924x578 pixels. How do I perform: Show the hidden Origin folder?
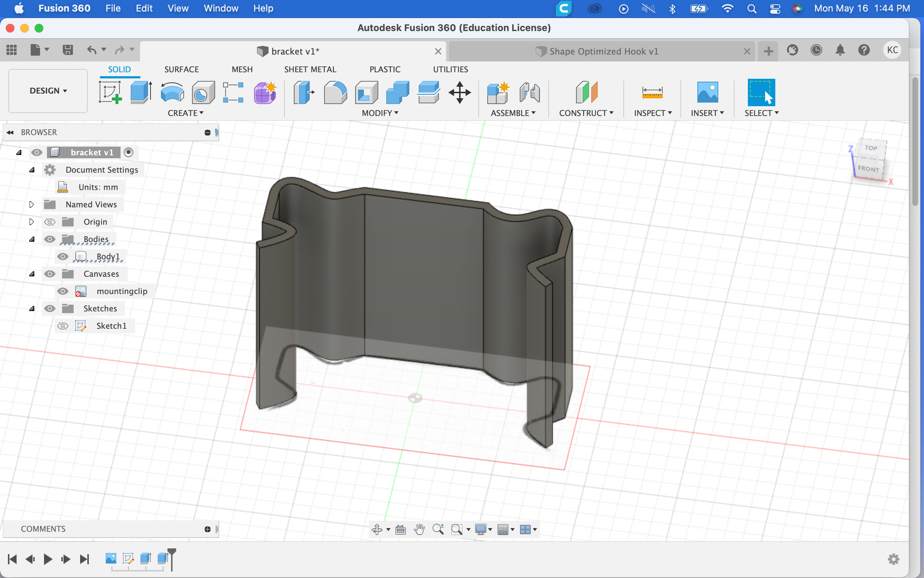pos(50,222)
